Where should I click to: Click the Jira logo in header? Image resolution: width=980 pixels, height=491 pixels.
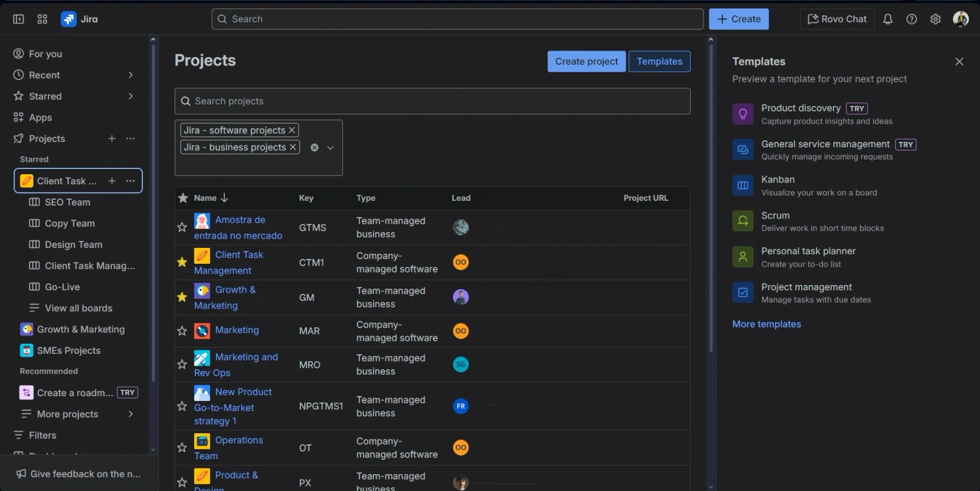pyautogui.click(x=79, y=19)
